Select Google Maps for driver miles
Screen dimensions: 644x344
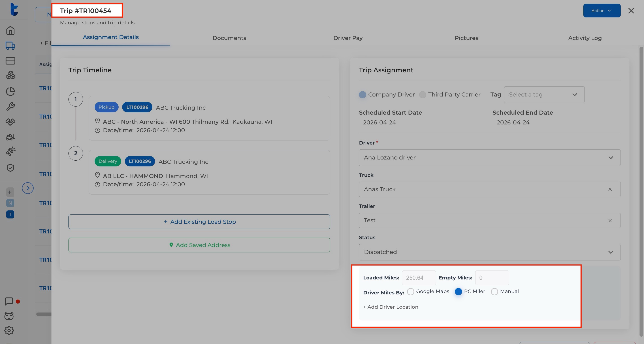tap(411, 292)
